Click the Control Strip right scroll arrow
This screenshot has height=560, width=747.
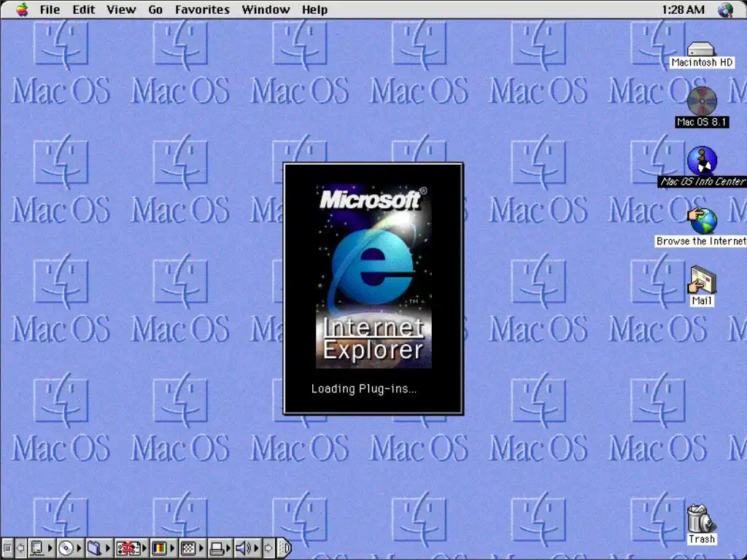(x=269, y=548)
